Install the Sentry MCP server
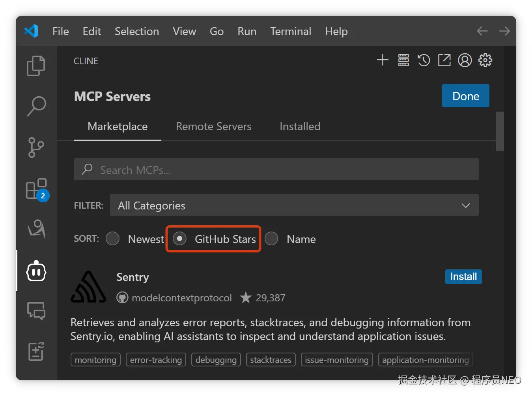This screenshot has width=532, height=396. (x=463, y=276)
